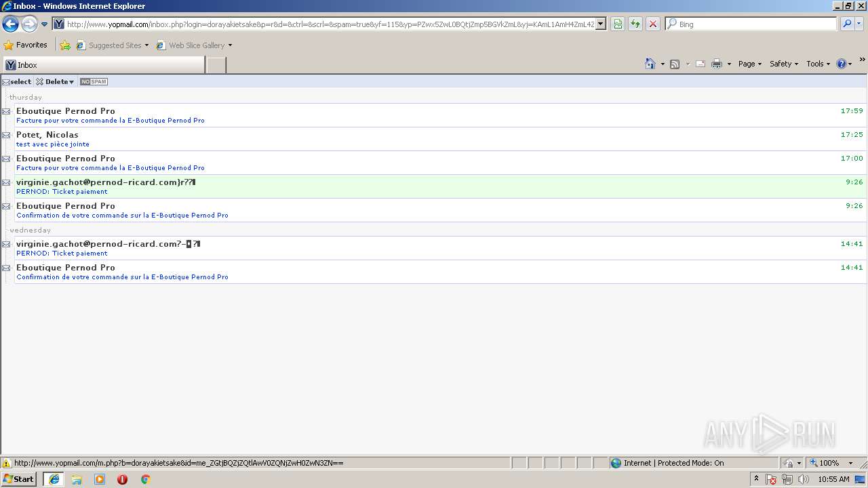Viewport: 868px width, 488px height.
Task: Click the status bar warning icon
Action: coord(7,464)
